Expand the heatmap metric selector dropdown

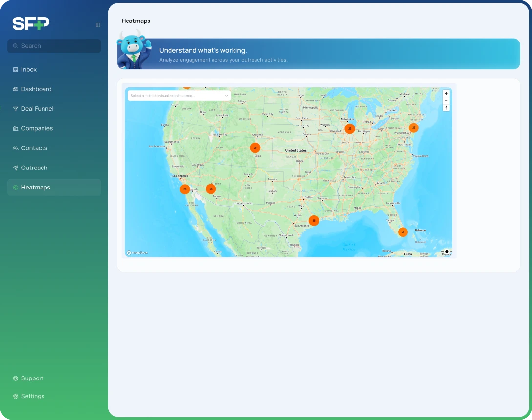[x=179, y=96]
